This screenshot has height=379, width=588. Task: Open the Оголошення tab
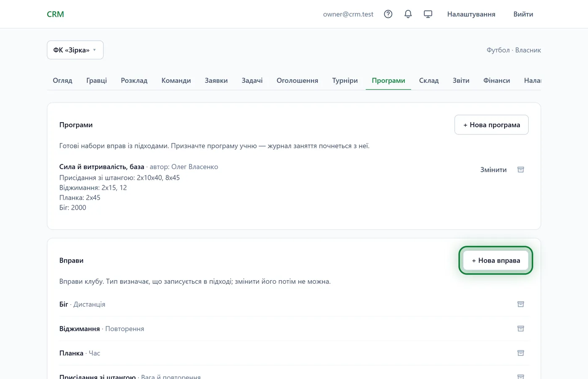tap(297, 80)
